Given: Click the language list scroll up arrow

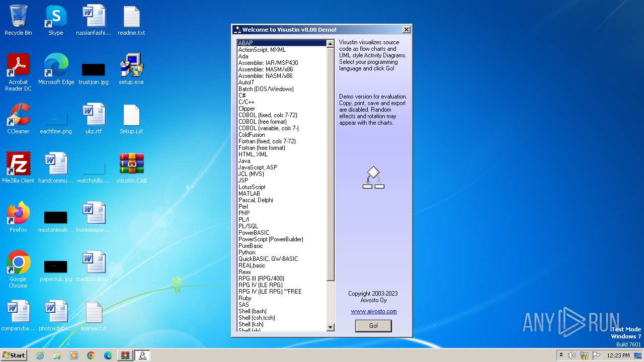Looking at the screenshot, I should [330, 44].
